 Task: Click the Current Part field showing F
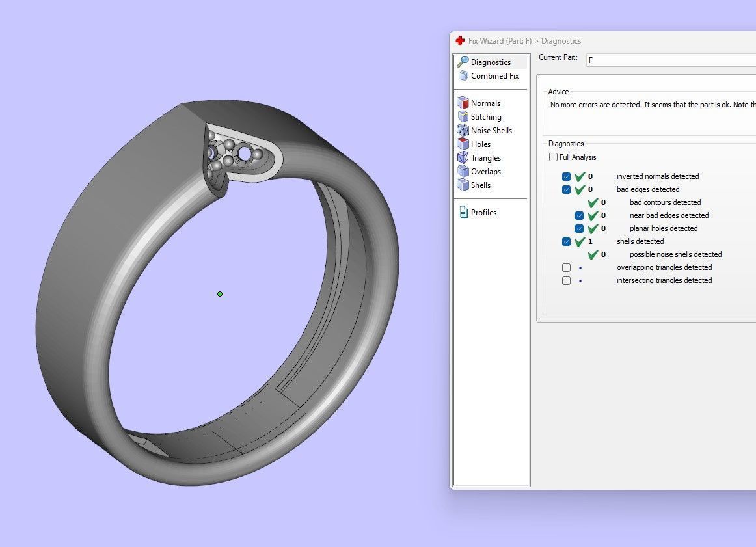671,60
